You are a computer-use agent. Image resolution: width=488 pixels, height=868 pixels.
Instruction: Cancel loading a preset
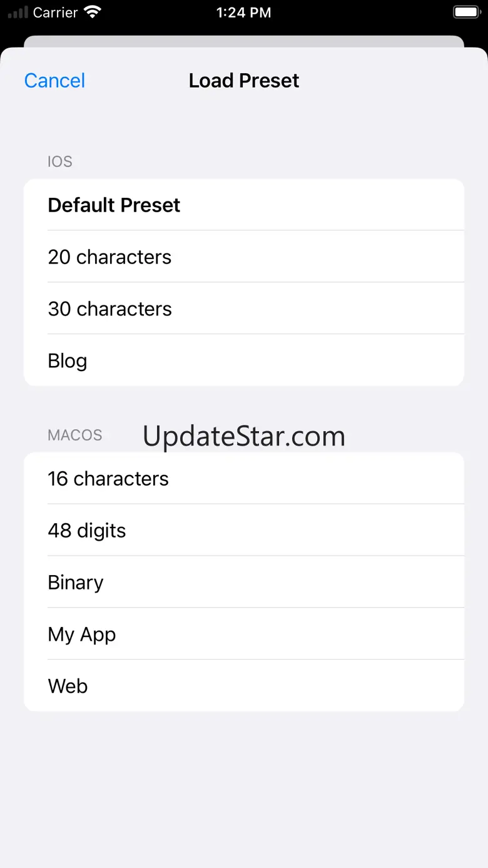click(54, 81)
